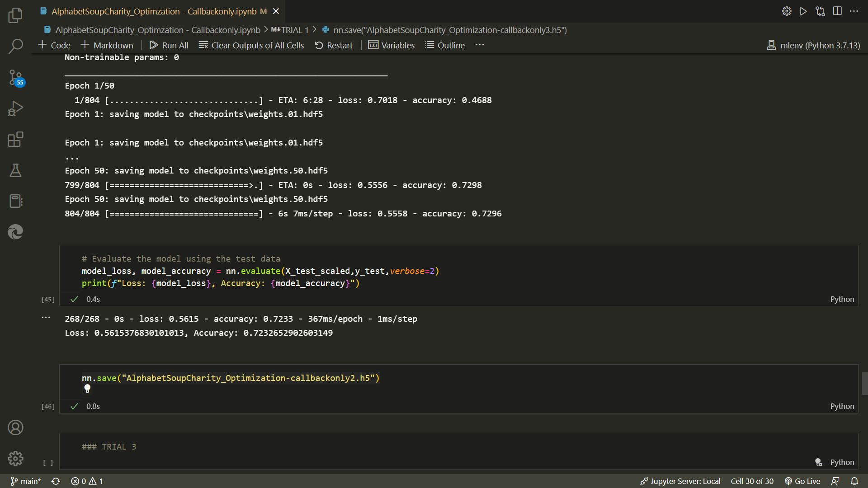Open the Variables panel

click(392, 45)
